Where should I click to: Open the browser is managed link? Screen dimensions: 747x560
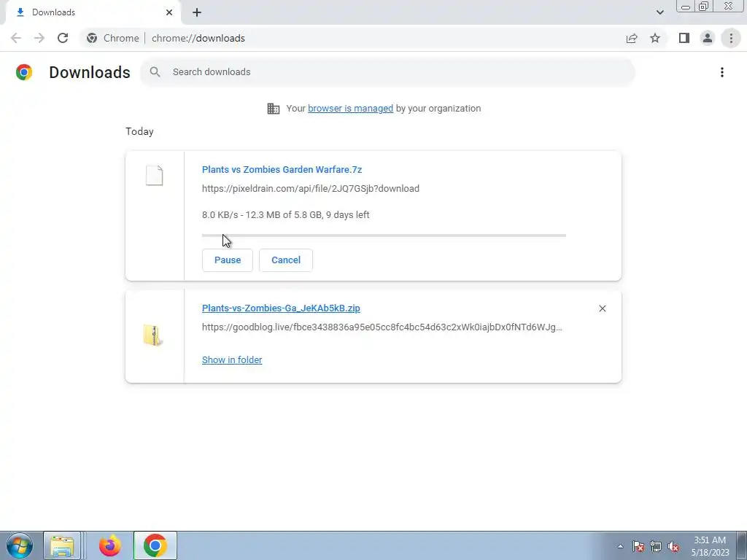pyautogui.click(x=351, y=109)
